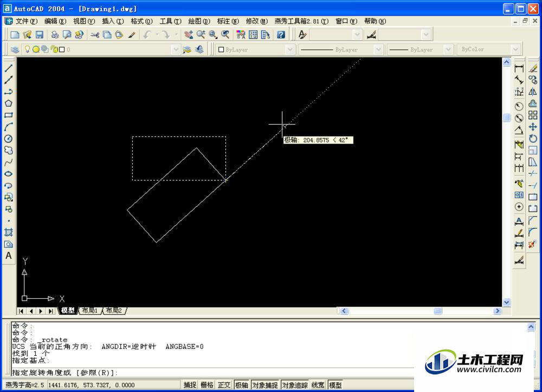Toggle 栅格 (grid) in the status bar
The height and width of the screenshot is (392, 542).
tap(207, 385)
